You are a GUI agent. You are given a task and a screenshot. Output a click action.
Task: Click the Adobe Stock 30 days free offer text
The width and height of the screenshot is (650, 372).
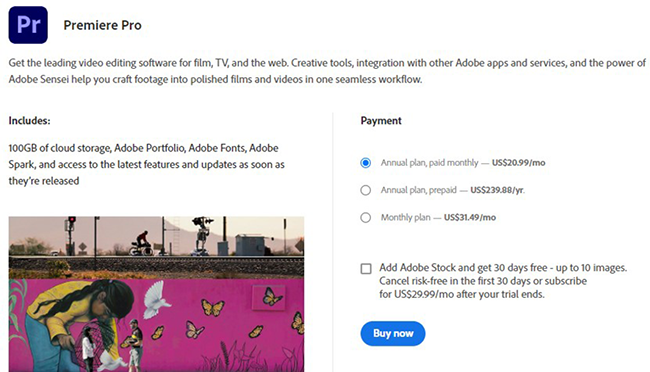click(503, 281)
